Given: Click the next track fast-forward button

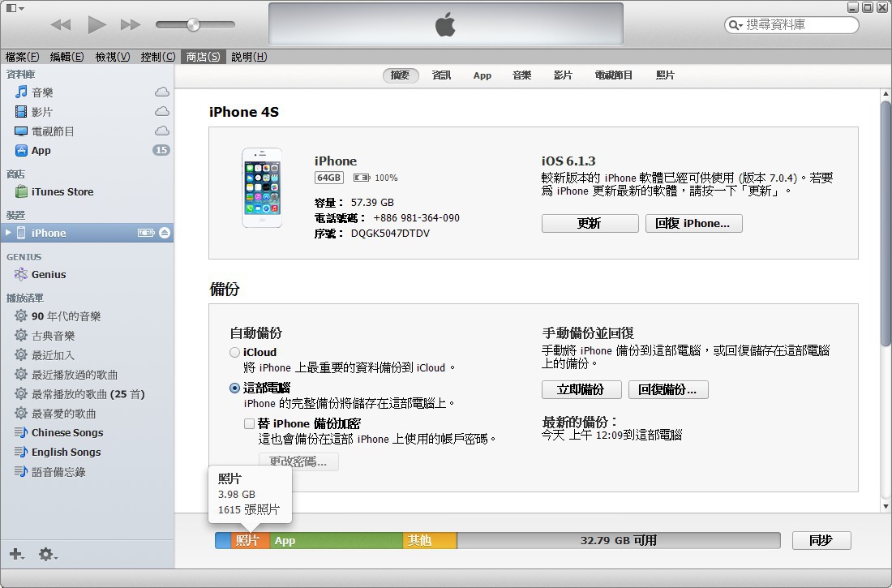Looking at the screenshot, I should pyautogui.click(x=131, y=24).
